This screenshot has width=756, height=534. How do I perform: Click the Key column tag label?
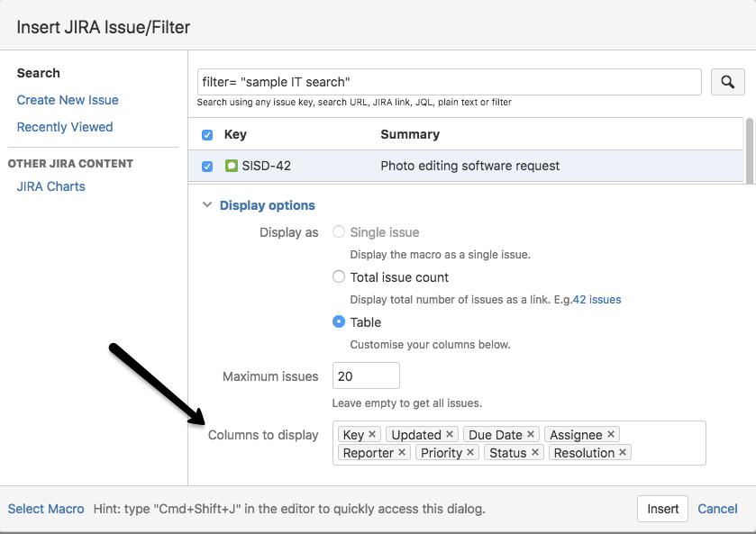(353, 435)
